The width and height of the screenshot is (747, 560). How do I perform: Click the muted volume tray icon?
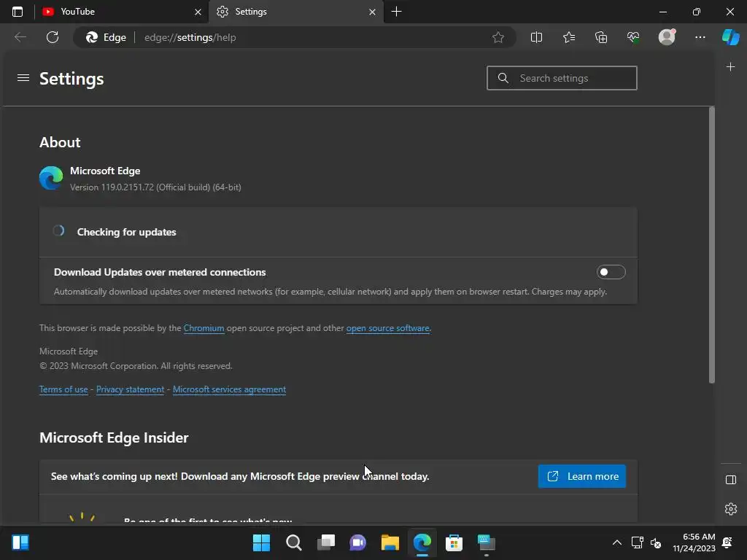(656, 542)
